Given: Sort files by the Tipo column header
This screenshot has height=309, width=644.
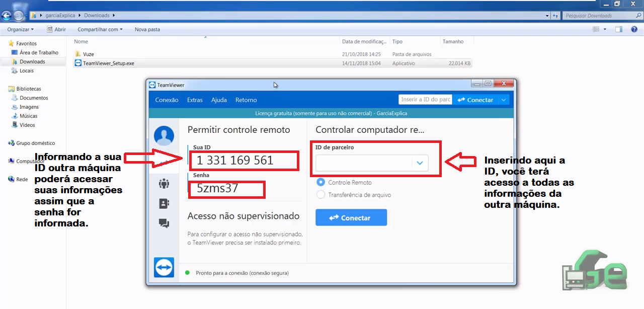Looking at the screenshot, I should pos(397,42).
